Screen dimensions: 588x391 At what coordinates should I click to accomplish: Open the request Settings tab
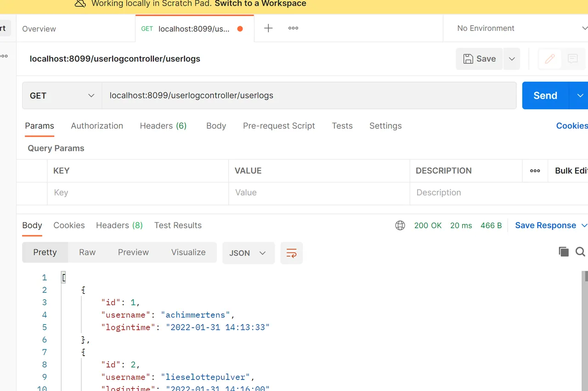pyautogui.click(x=385, y=126)
